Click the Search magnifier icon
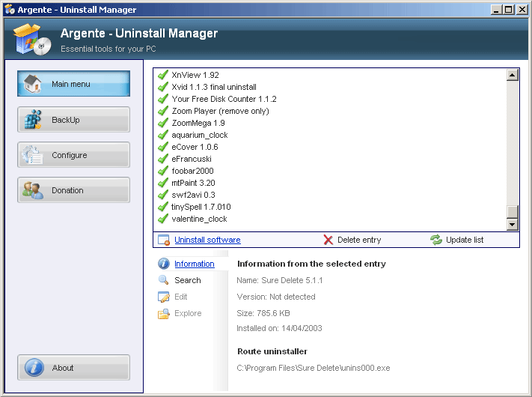Image resolution: width=532 pixels, height=397 pixels. click(164, 280)
